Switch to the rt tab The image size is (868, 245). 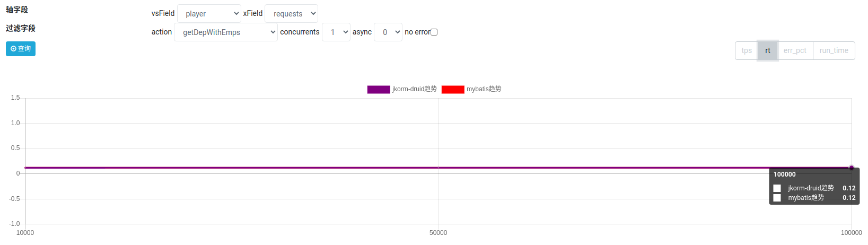click(768, 51)
